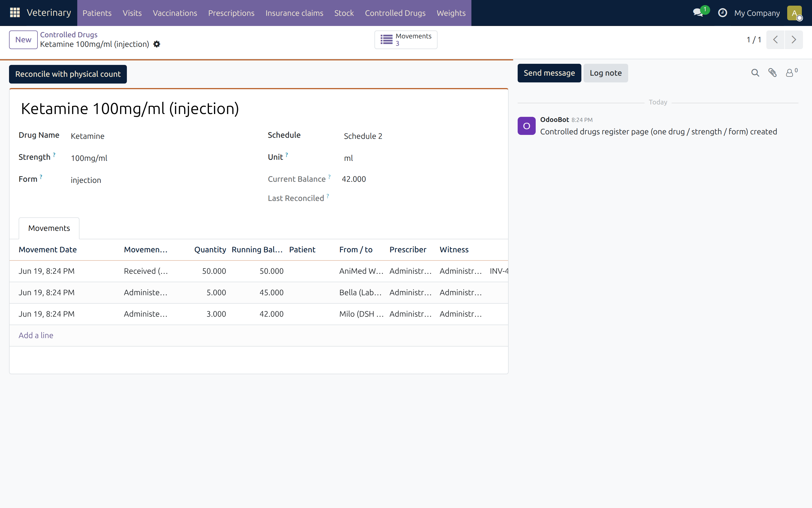Click the OdooBot avatar

click(526, 126)
